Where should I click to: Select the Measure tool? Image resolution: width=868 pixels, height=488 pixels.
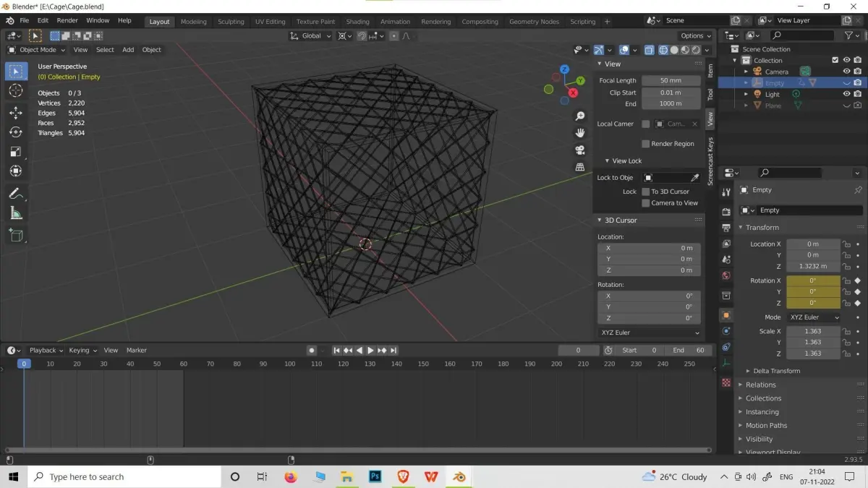click(16, 213)
